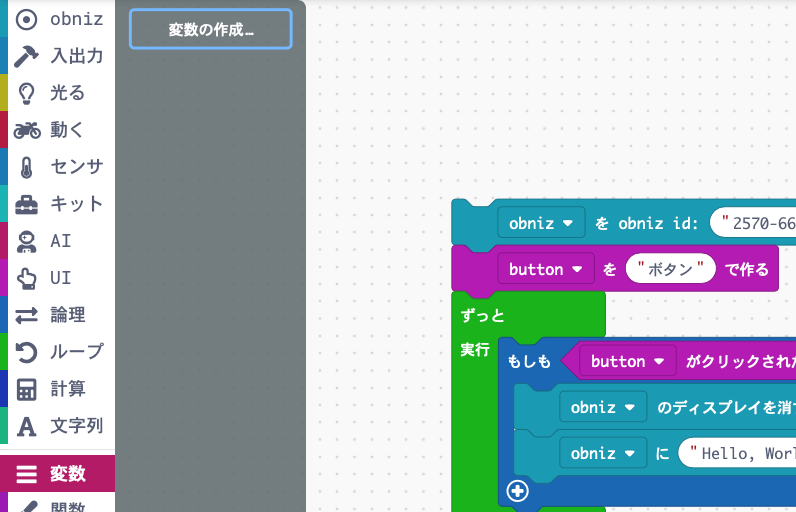
Task: Click the lightbulb icon for 光る
Action: click(x=27, y=93)
